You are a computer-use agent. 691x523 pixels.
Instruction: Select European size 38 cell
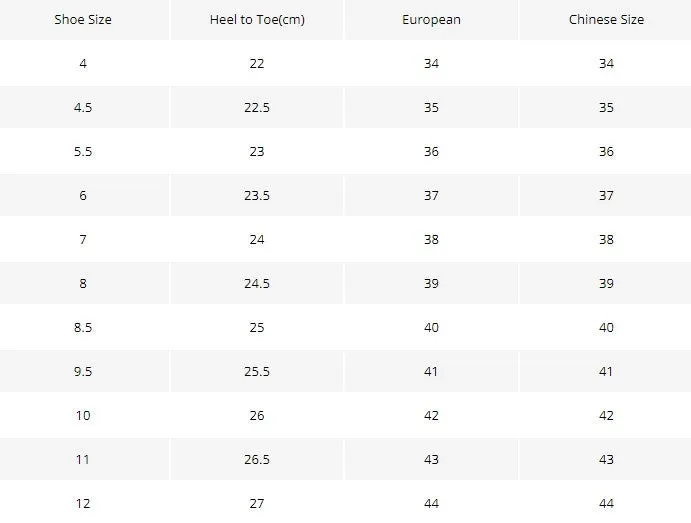[x=431, y=239]
